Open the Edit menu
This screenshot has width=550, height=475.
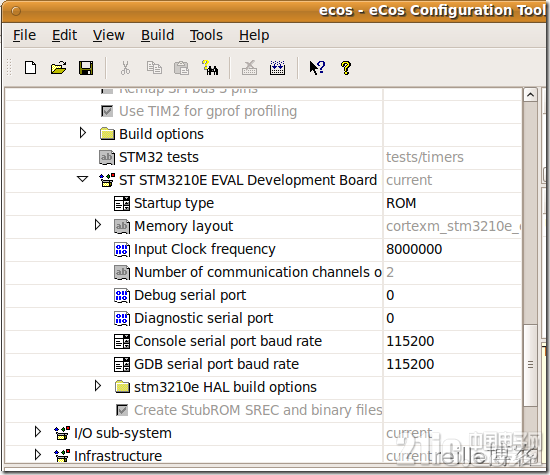pos(64,35)
